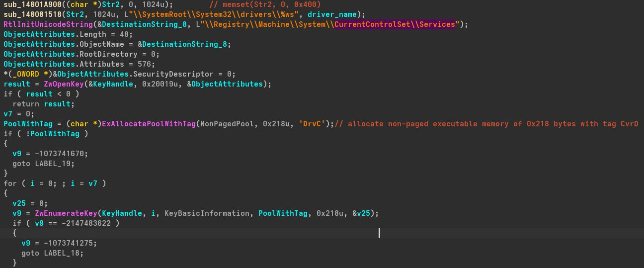644x268 pixels.
Task: Jump to RtlInitUnicodeString function name
Action: [x=47, y=24]
